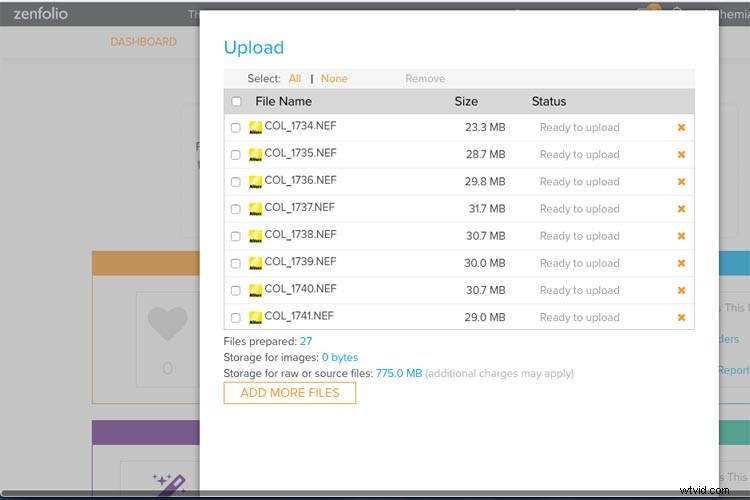The width and height of the screenshot is (750, 500).
Task: Click the Nikon file icon beside COL_1739.NEF
Action: coord(255,262)
